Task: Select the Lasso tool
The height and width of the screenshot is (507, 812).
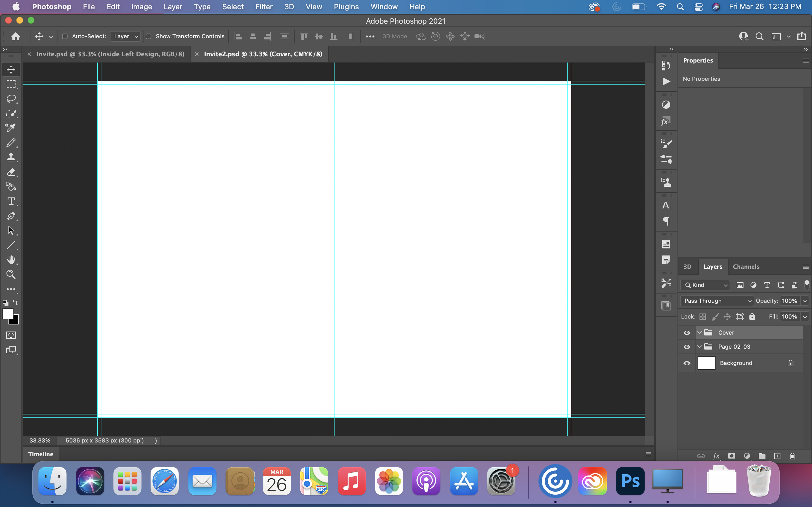Action: click(11, 99)
